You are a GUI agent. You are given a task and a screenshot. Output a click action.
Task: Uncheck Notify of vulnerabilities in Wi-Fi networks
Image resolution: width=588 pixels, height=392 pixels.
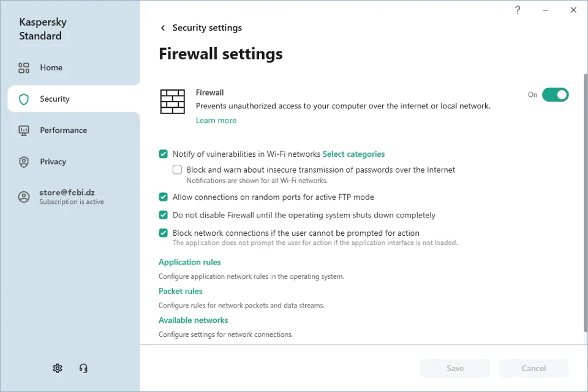164,154
